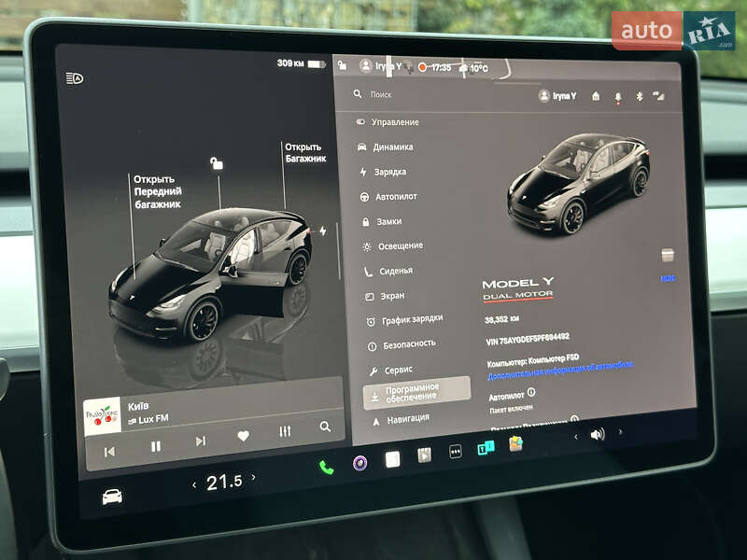The height and width of the screenshot is (560, 747).
Task: Tap the car controls icon at bottom left
Action: (112, 497)
